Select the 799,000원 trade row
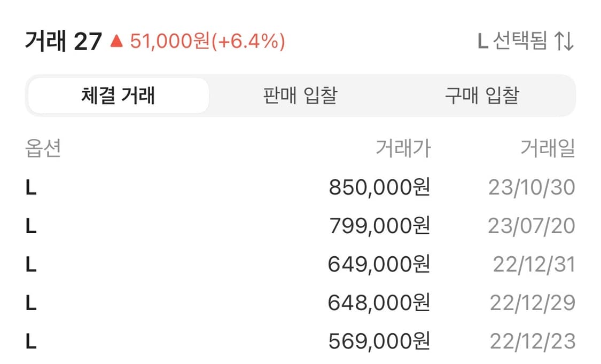This screenshot has height=364, width=601. (x=299, y=226)
